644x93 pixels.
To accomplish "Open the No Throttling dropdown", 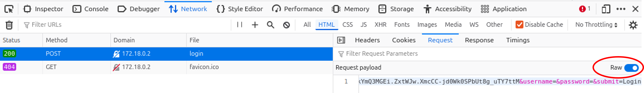I will coord(596,25).
